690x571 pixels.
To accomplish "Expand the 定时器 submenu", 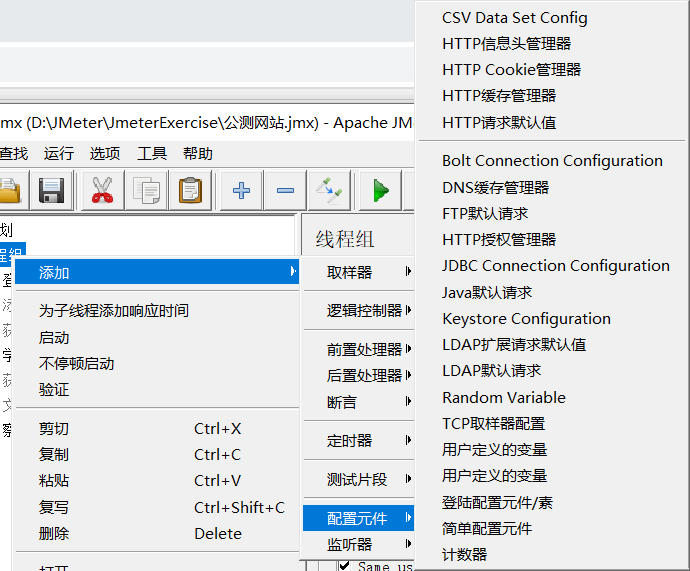I will 359,440.
